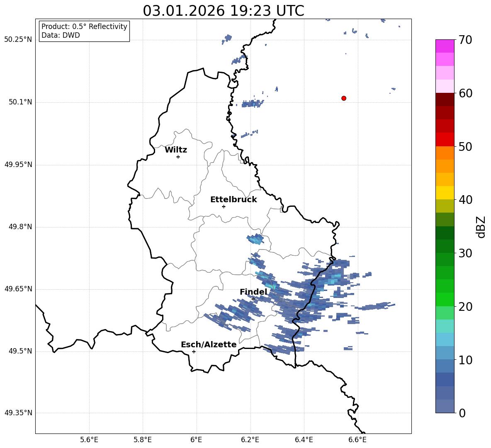The image size is (491, 448).
Task: Click the Ettelbruck city label
Action: point(233,200)
